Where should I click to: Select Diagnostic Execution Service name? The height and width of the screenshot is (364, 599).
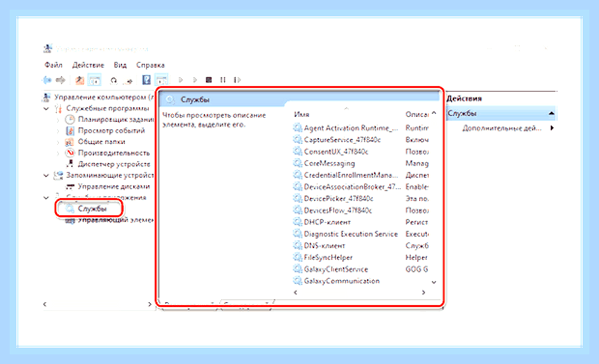point(351,234)
